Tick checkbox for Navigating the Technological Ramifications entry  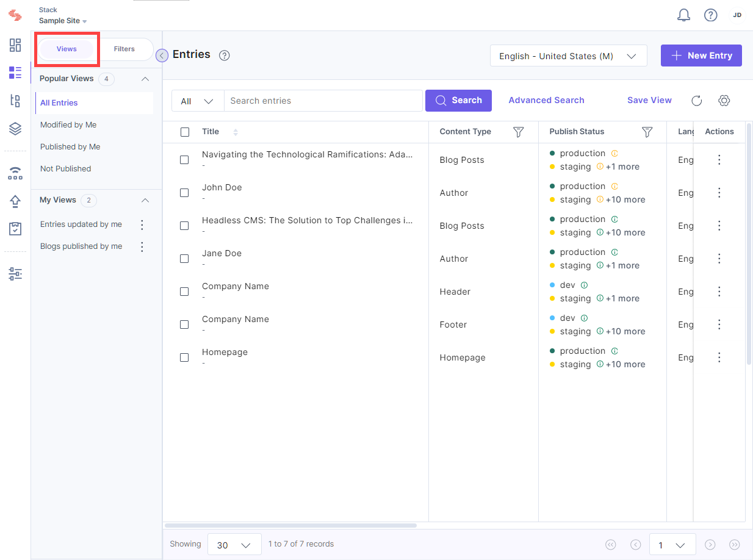[x=184, y=160]
